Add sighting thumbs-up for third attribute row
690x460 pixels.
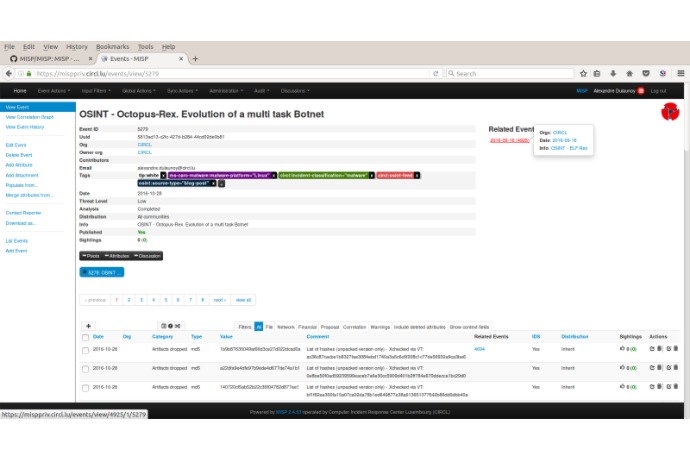click(x=622, y=386)
